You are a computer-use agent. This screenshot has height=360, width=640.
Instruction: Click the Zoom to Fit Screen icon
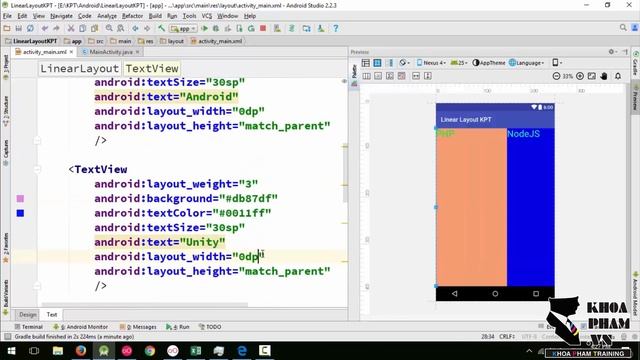click(591, 76)
